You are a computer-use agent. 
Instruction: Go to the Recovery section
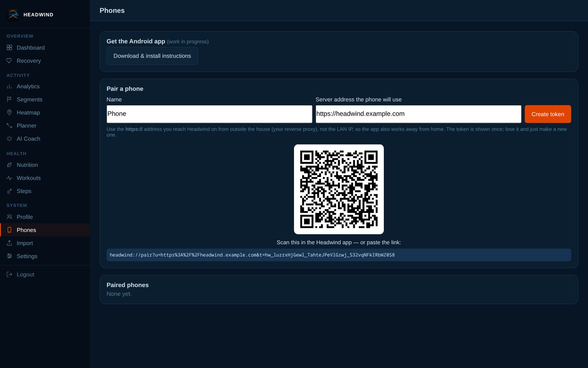(x=45, y=61)
